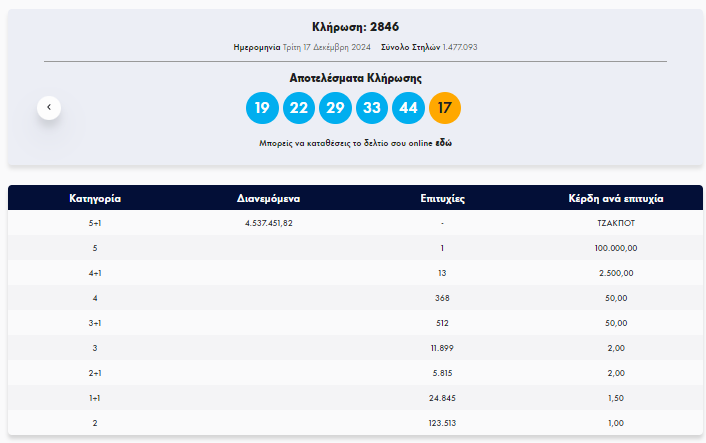The image size is (706, 443).
Task: Click the orange Joker ball 17
Action: (x=445, y=107)
